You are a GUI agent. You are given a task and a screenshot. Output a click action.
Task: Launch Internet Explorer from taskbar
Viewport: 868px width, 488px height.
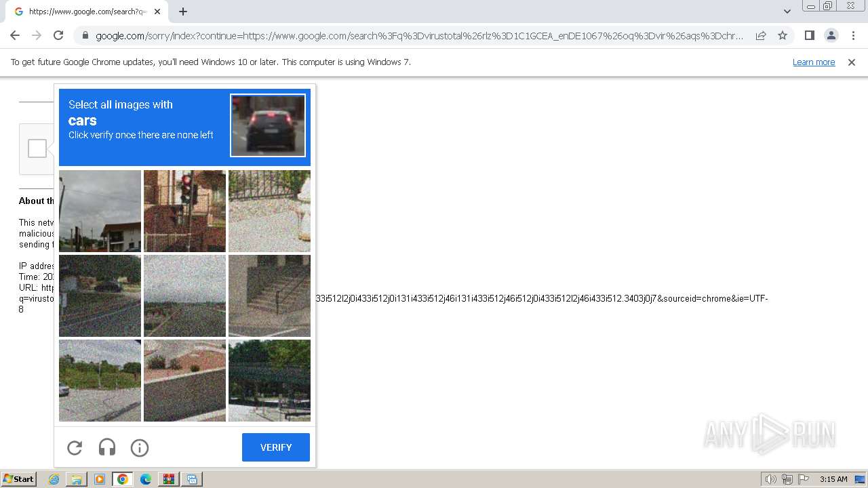(54, 479)
